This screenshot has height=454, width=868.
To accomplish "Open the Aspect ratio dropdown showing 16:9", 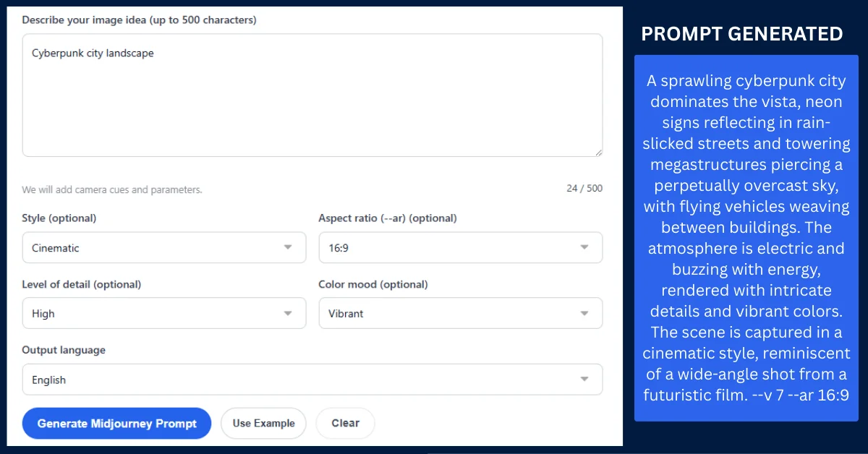I will [x=461, y=247].
